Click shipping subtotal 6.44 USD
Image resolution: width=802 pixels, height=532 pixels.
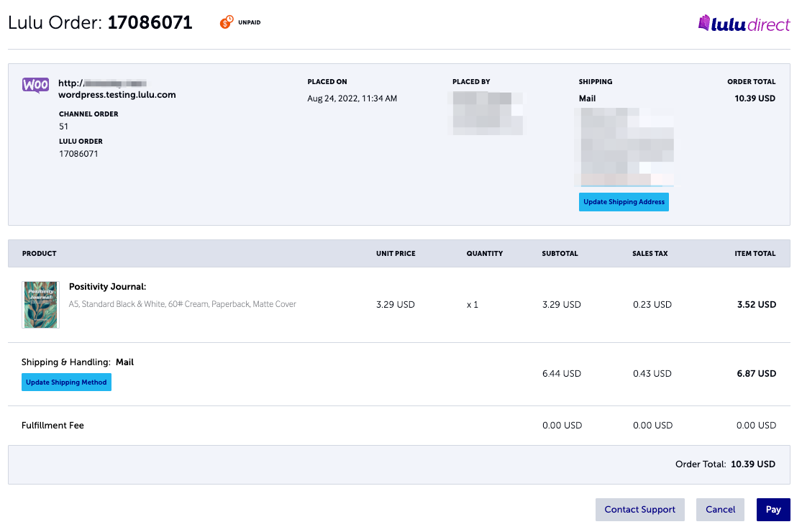click(x=562, y=374)
